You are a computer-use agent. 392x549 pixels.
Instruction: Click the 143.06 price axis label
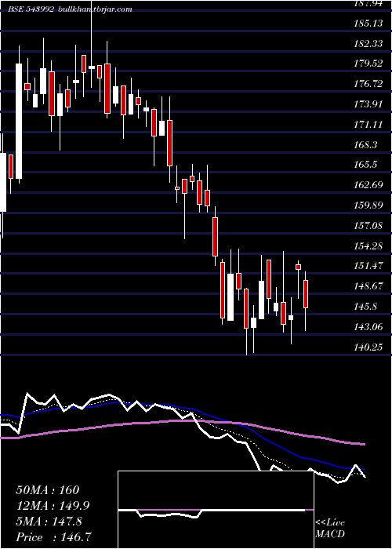pyautogui.click(x=368, y=327)
